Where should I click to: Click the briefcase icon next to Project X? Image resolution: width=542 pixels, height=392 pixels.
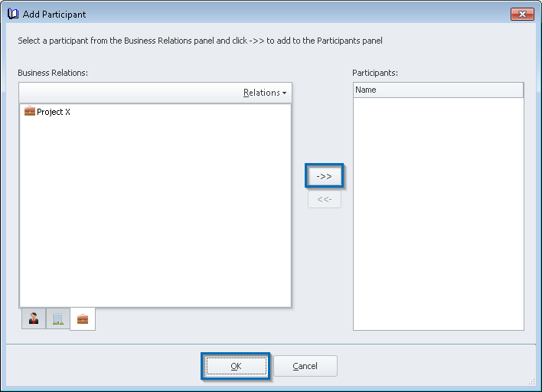point(30,111)
